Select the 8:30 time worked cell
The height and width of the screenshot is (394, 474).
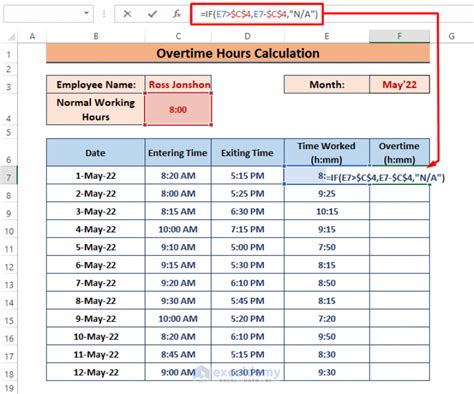327,354
